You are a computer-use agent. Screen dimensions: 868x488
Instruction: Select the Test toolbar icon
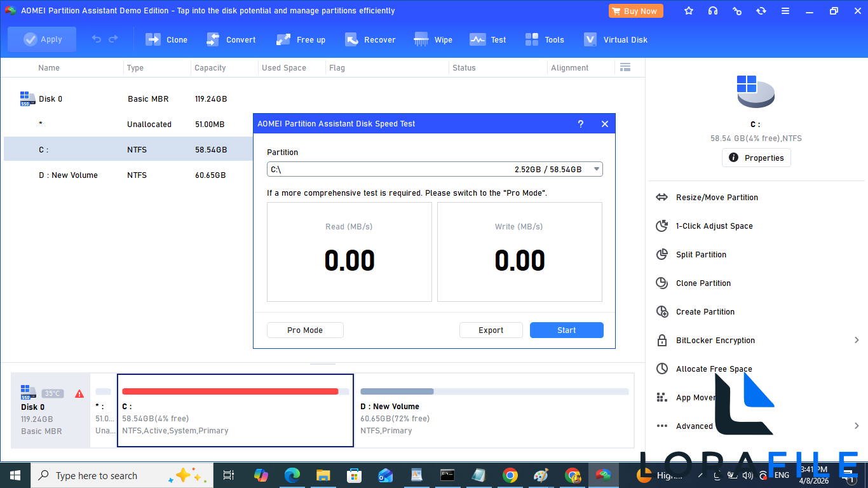pyautogui.click(x=487, y=39)
